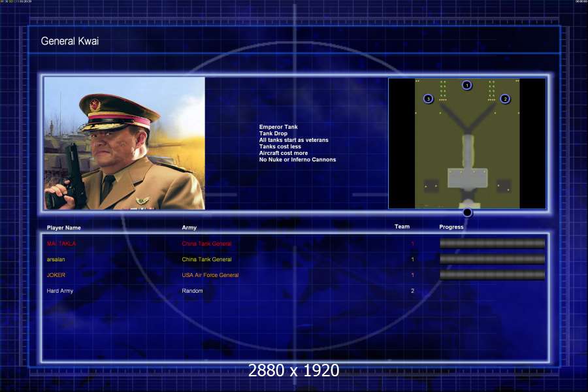The height and width of the screenshot is (392, 588).
Task: Click the 'Emperor Tank' ability line
Action: (278, 127)
